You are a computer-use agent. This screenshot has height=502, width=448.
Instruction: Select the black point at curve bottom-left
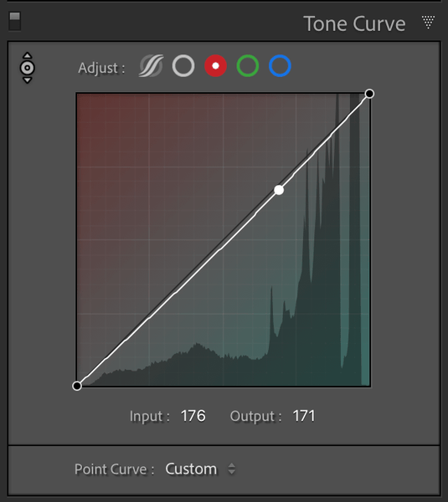(x=77, y=386)
